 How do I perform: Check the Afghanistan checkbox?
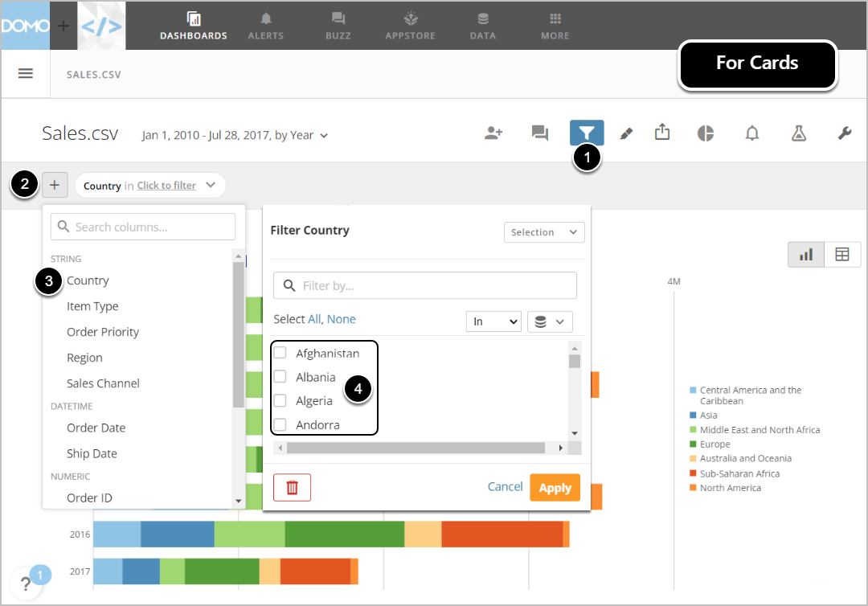pos(280,353)
